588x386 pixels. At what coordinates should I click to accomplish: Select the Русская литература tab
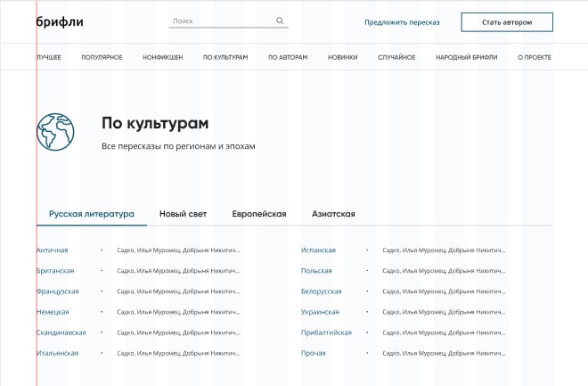91,214
